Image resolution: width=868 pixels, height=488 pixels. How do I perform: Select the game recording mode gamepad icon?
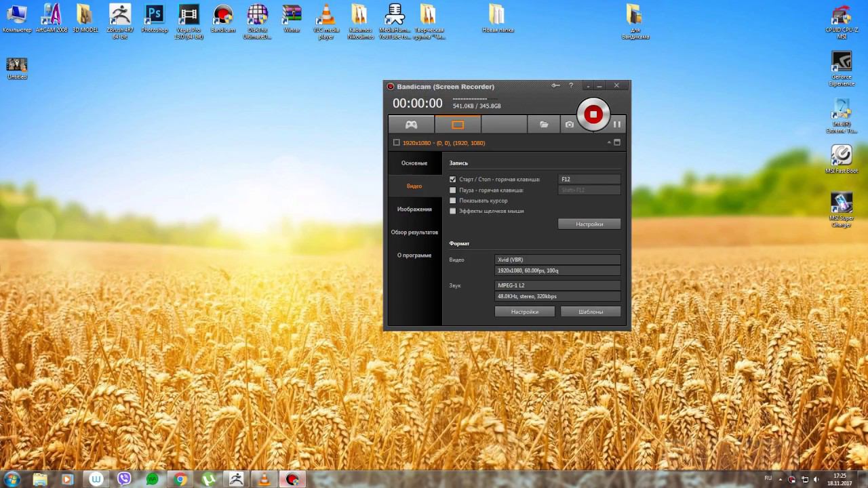click(411, 125)
